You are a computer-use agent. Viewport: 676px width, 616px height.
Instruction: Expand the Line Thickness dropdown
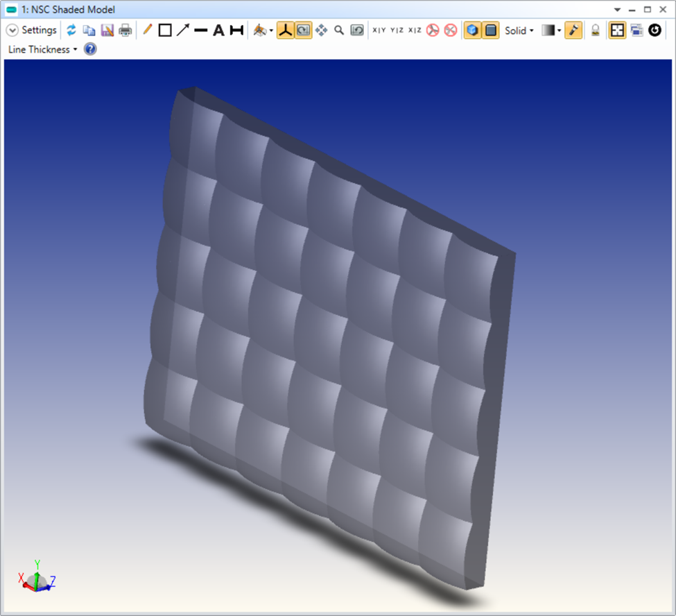tap(75, 49)
